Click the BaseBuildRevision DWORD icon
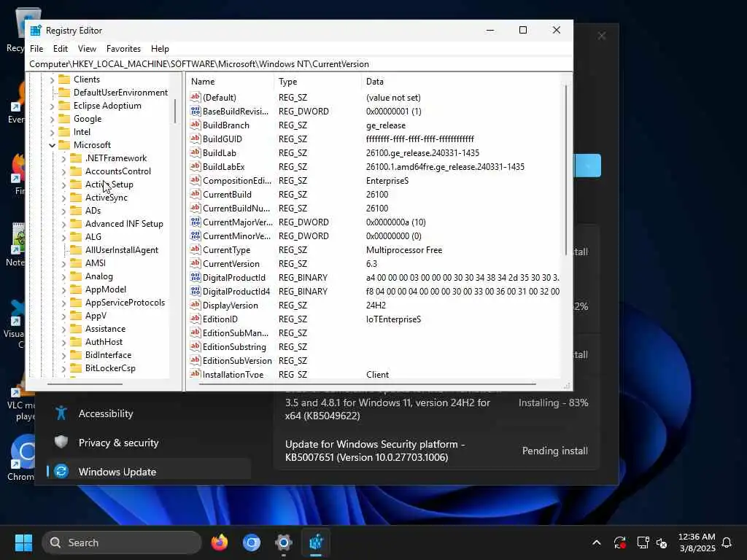 tap(196, 111)
